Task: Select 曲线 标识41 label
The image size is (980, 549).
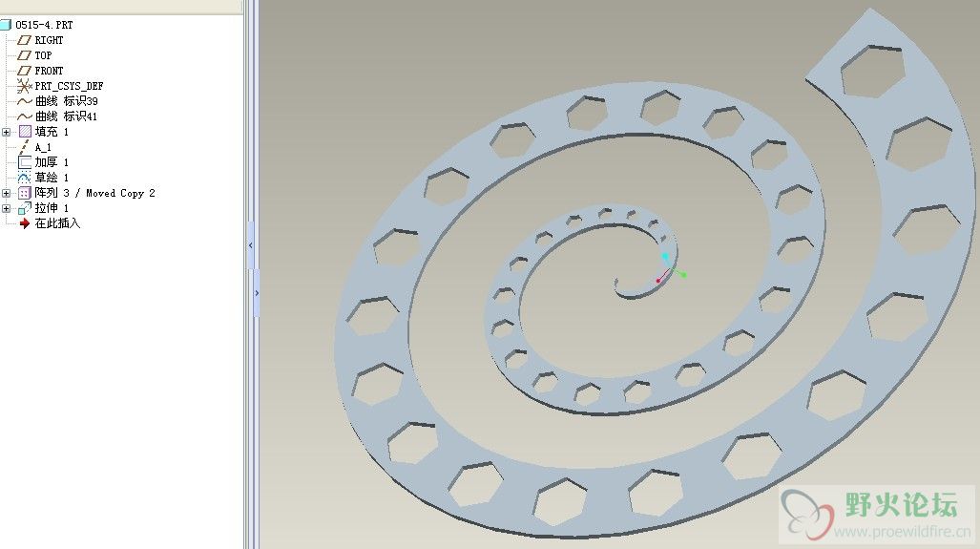Action: pos(66,116)
